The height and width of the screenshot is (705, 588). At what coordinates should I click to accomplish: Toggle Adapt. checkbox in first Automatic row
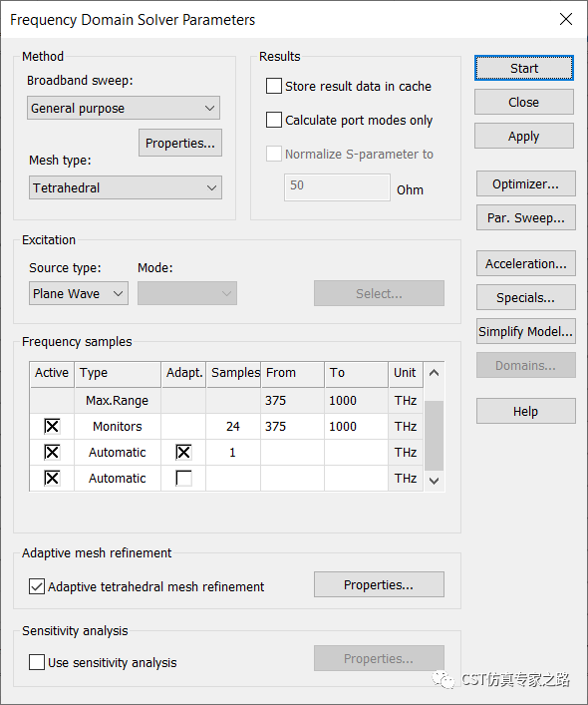pyautogui.click(x=183, y=453)
